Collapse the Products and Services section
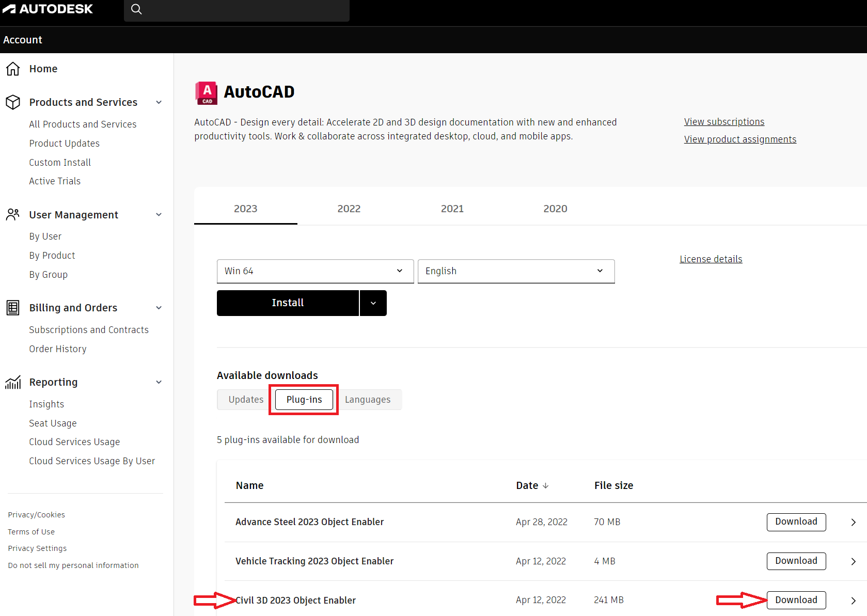 (x=159, y=102)
